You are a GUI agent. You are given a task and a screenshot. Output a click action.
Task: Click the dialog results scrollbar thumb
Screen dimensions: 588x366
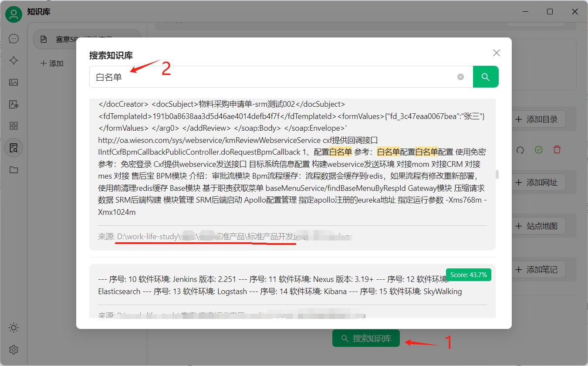pyautogui.click(x=497, y=175)
